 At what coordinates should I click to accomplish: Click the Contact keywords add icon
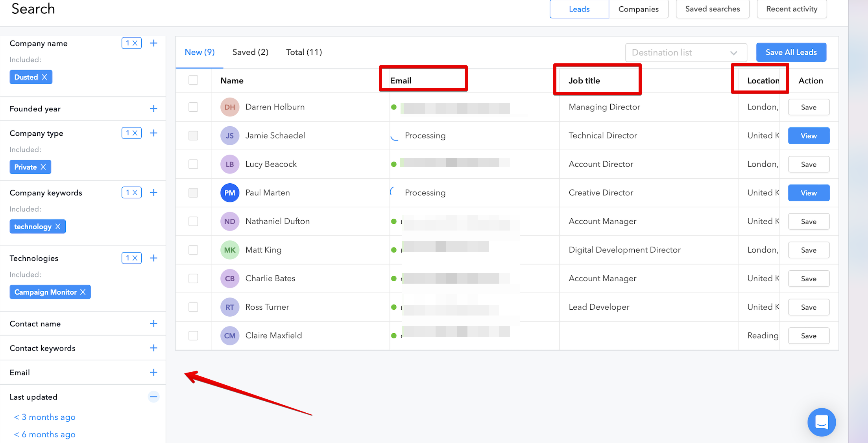click(154, 348)
